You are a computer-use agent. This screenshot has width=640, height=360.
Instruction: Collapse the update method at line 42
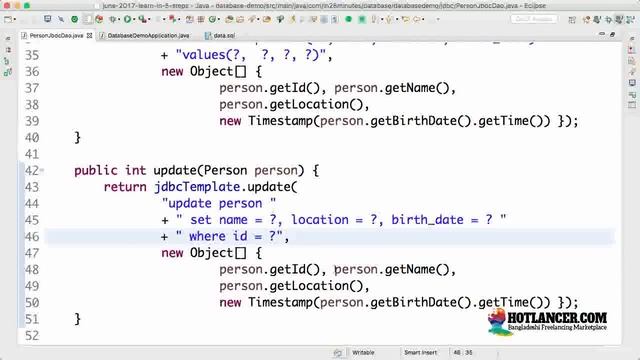point(42,171)
